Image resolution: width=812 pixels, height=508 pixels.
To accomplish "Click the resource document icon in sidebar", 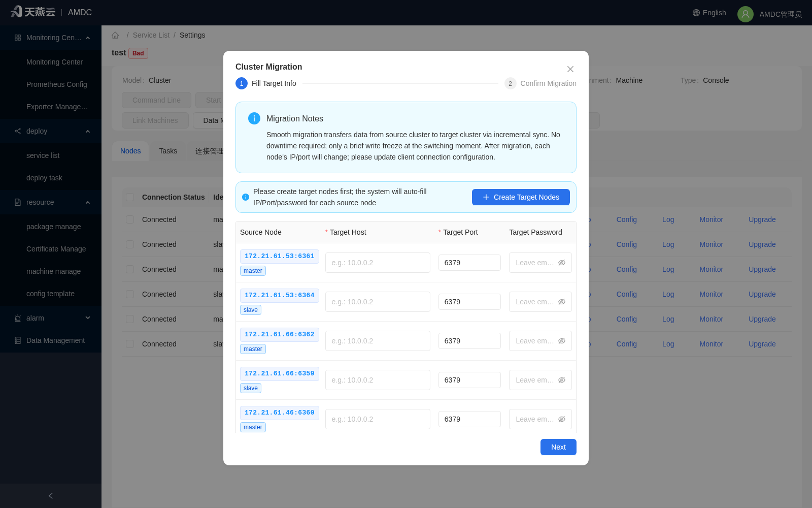I will pyautogui.click(x=18, y=202).
